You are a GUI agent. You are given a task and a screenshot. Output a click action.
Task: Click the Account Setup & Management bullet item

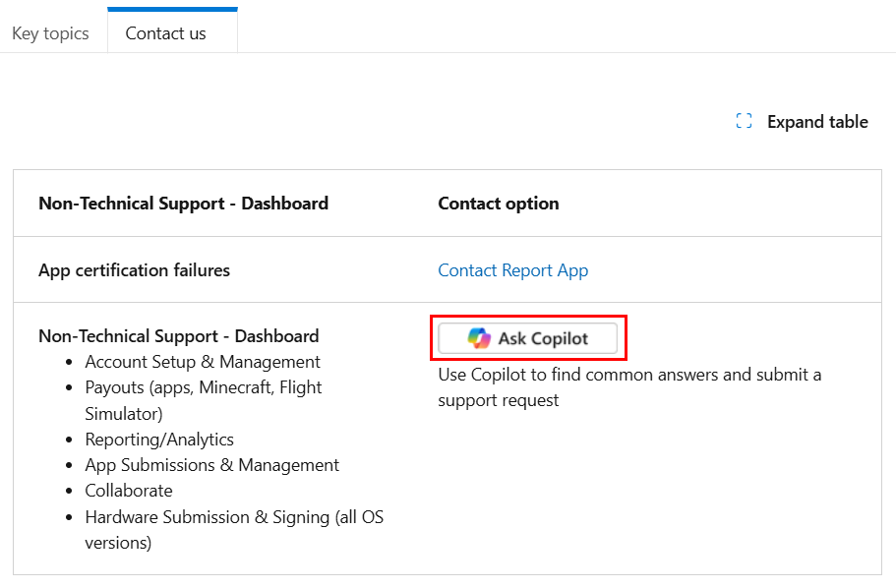tap(202, 361)
